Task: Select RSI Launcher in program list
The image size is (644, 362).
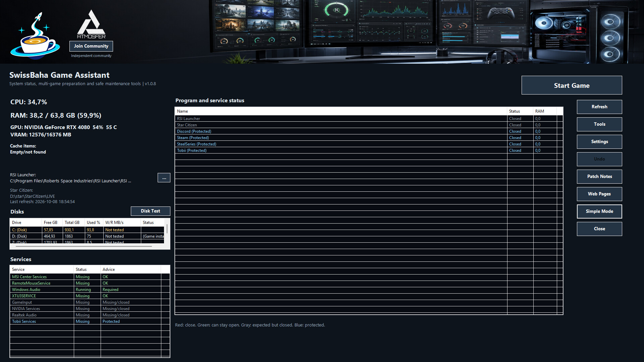Action: [x=369, y=119]
